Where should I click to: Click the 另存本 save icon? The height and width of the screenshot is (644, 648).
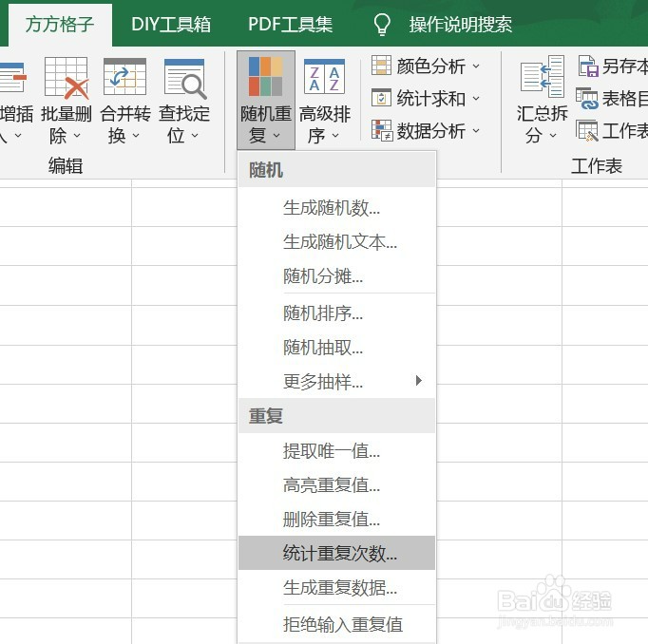click(x=587, y=66)
